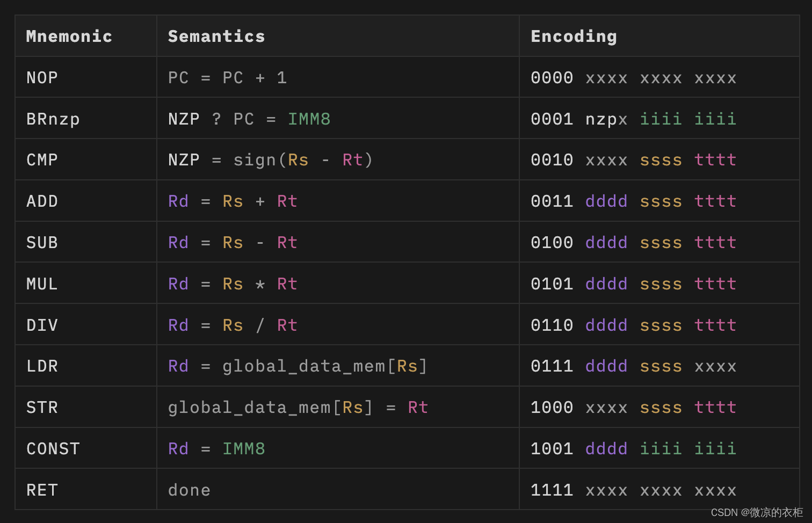Click the LDR mnemonic cell
This screenshot has height=523, width=812.
[42, 366]
